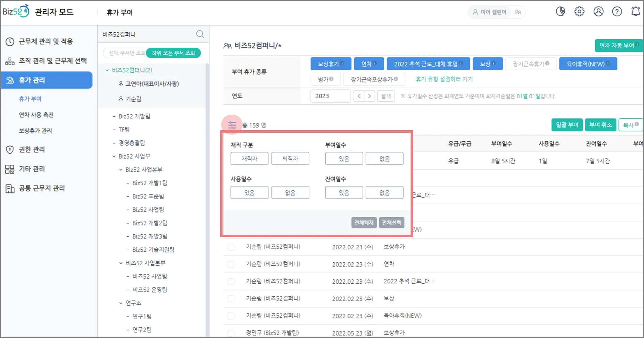Check the 기순림 연차 row checkbox
The height and width of the screenshot is (338, 644).
click(231, 264)
